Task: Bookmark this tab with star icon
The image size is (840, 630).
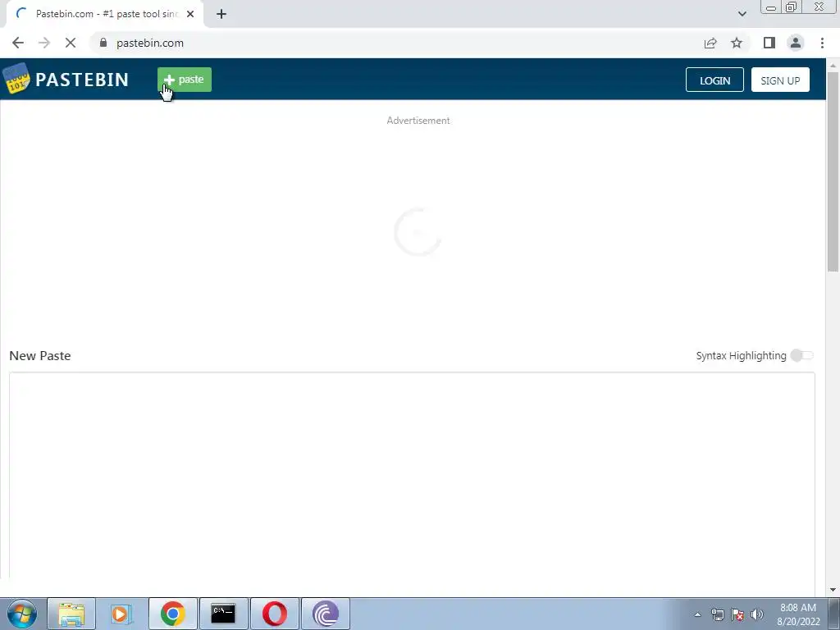Action: pyautogui.click(x=737, y=43)
